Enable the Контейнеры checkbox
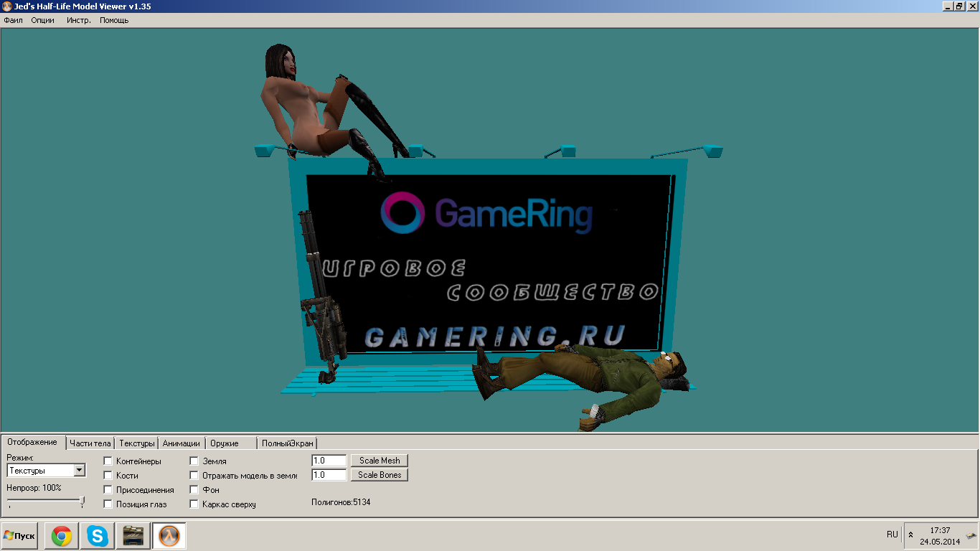Screen dimensions: 980x551 click(x=108, y=461)
